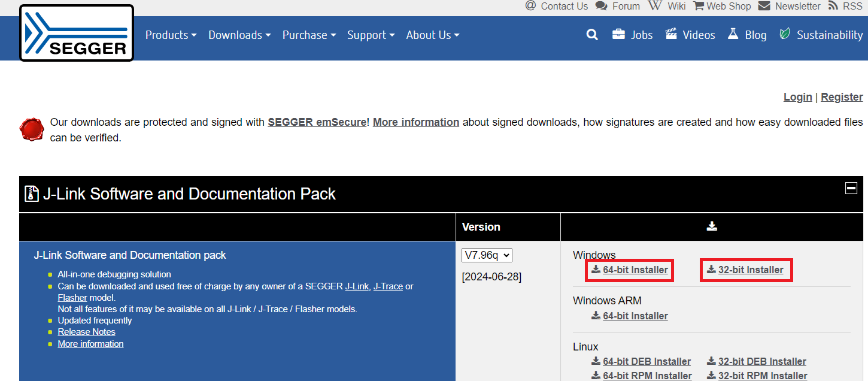
Task: Click download icon next to Windows 32-bit Installer
Action: pos(711,270)
